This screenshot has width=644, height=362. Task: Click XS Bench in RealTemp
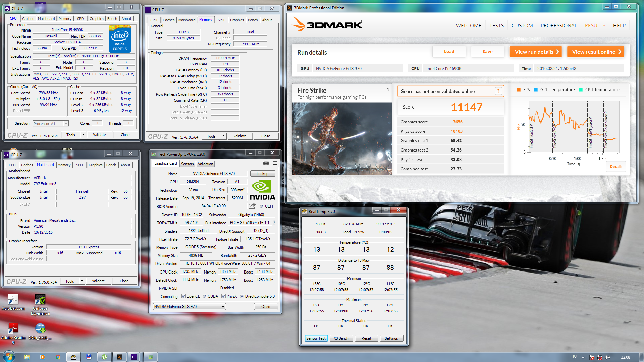click(x=341, y=338)
